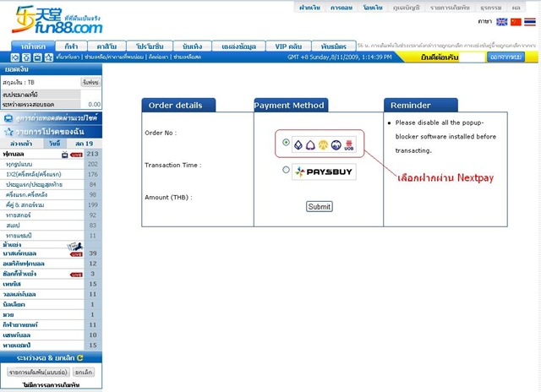
Task: Open the ดูแลบัญชี top menu item
Action: point(406,8)
